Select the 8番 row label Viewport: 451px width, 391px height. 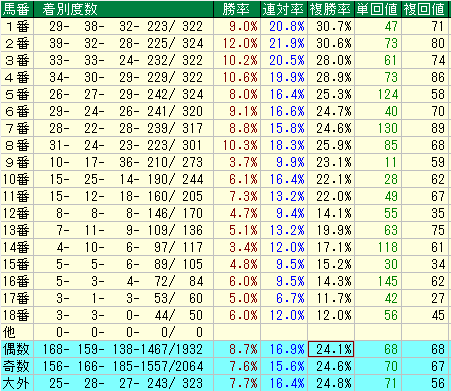click(17, 145)
